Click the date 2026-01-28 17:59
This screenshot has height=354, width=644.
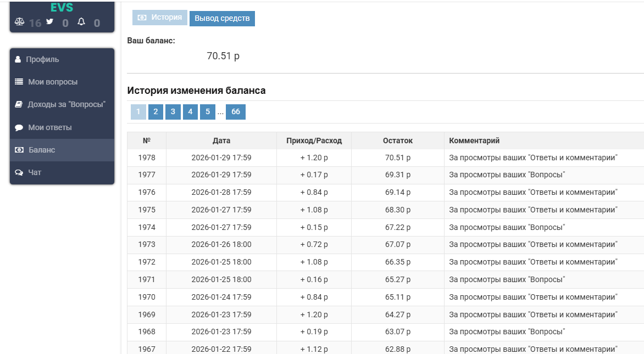pyautogui.click(x=221, y=193)
